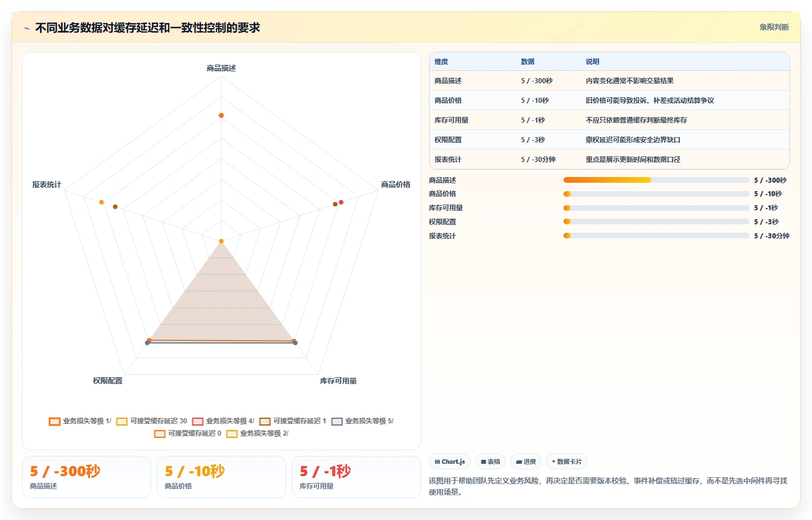Select the 库存可用量 table row cell
812x520 pixels.
tap(452, 120)
